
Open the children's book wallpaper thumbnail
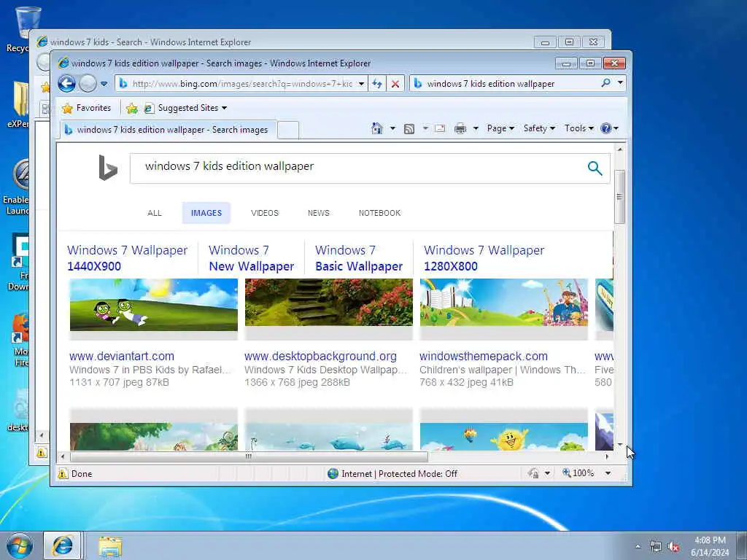504,303
